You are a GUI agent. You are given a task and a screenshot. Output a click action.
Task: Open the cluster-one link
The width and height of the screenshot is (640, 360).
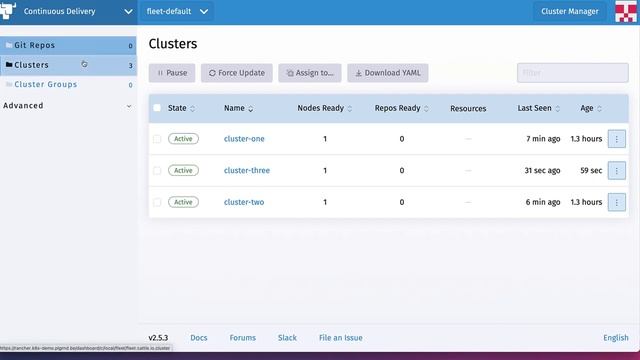coord(244,139)
